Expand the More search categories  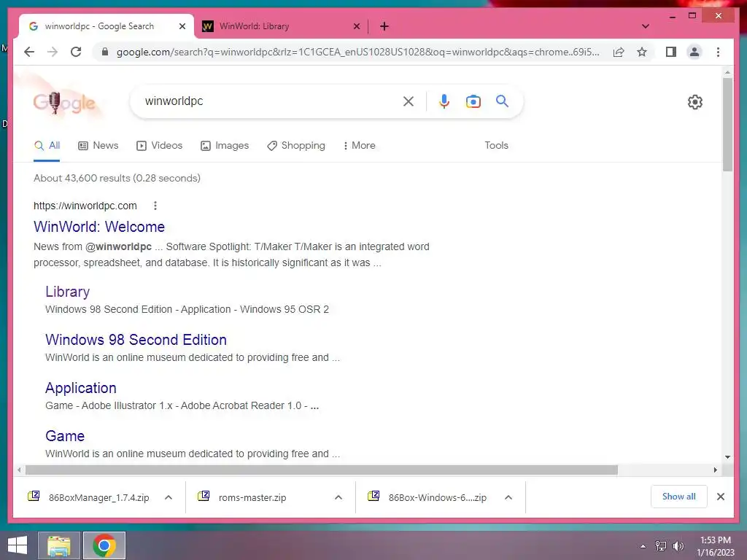point(359,146)
